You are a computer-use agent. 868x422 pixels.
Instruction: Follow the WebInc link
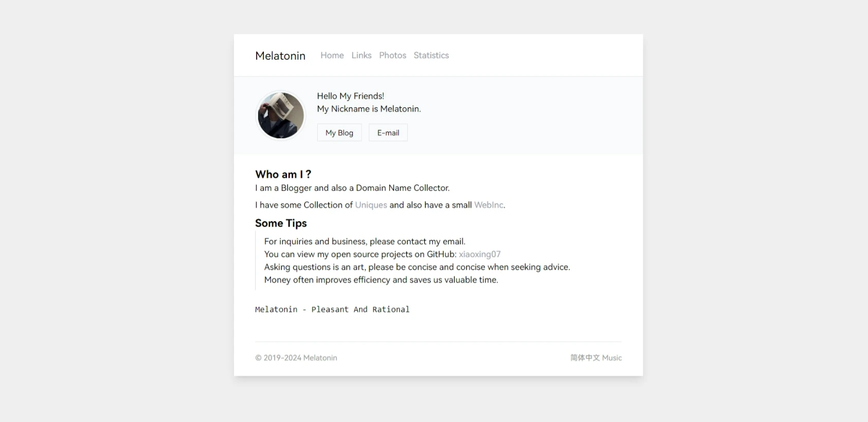(x=489, y=205)
